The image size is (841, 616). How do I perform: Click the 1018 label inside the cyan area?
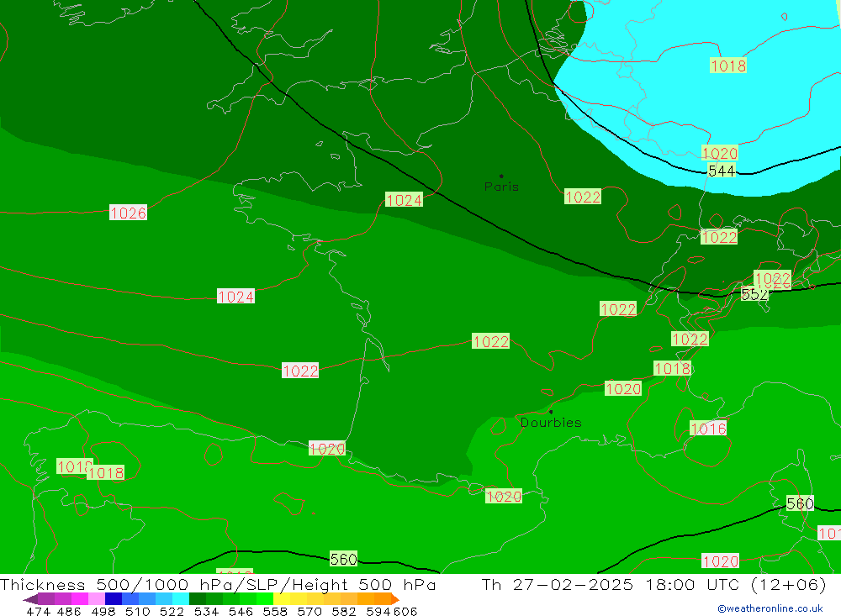[727, 66]
